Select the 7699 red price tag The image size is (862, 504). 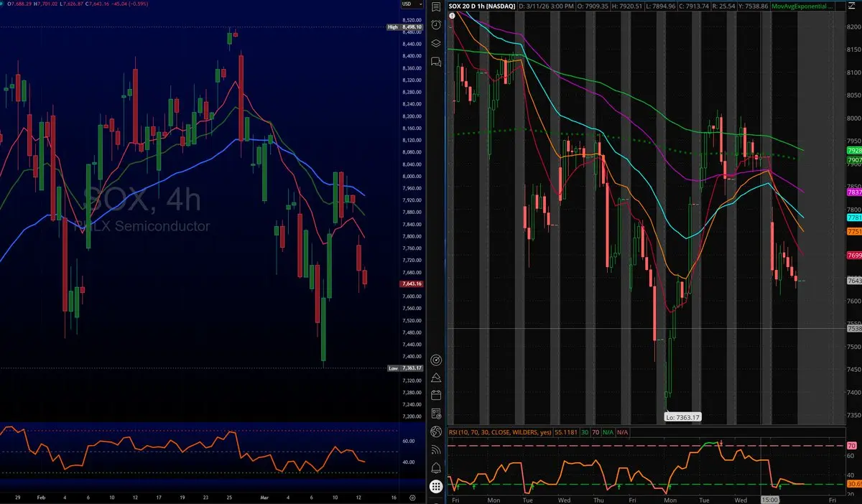[854, 256]
